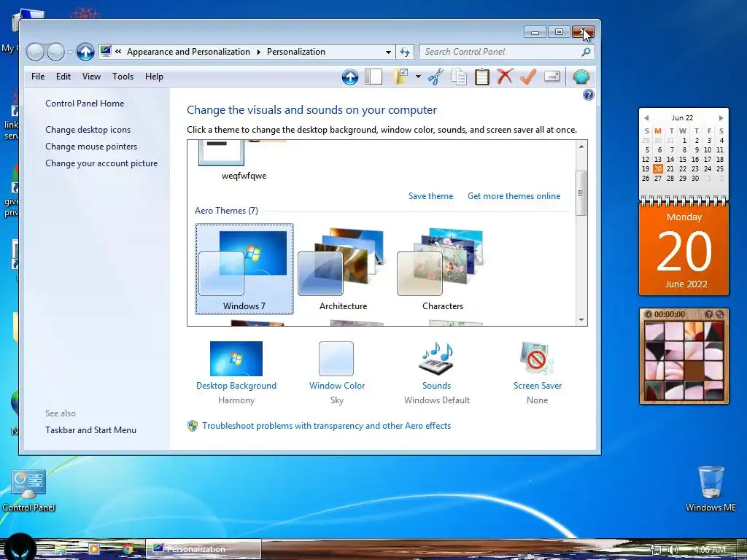
Task: Go to next month in calendar gadget
Action: pyautogui.click(x=721, y=117)
